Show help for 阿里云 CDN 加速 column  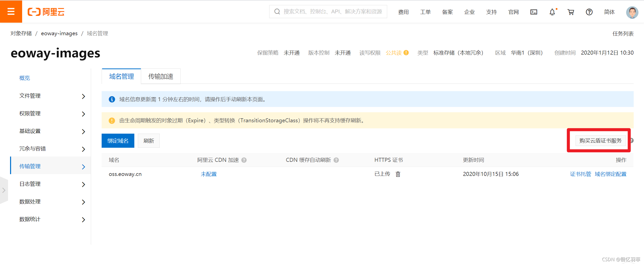pos(244,160)
